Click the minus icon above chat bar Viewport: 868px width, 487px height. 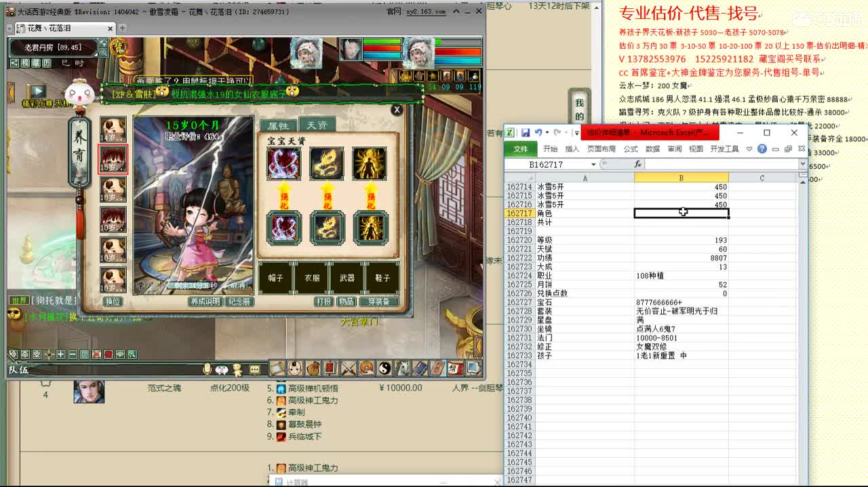click(x=73, y=354)
